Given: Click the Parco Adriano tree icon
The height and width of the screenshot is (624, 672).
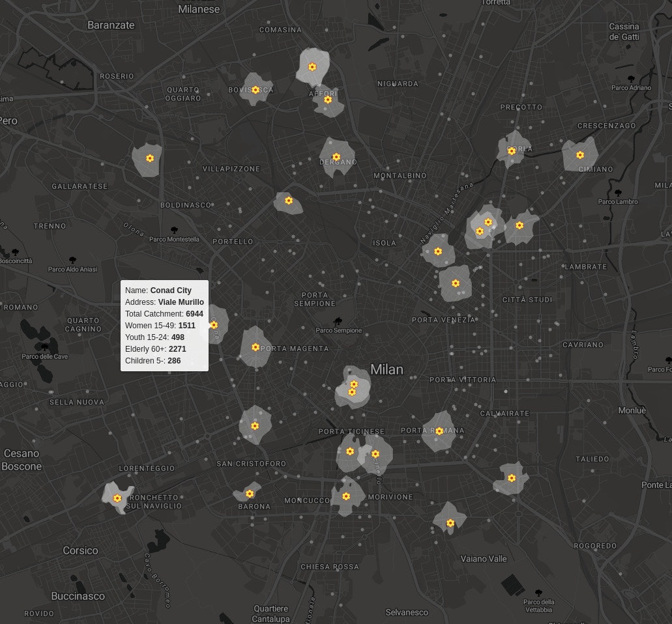Looking at the screenshot, I should [x=631, y=79].
